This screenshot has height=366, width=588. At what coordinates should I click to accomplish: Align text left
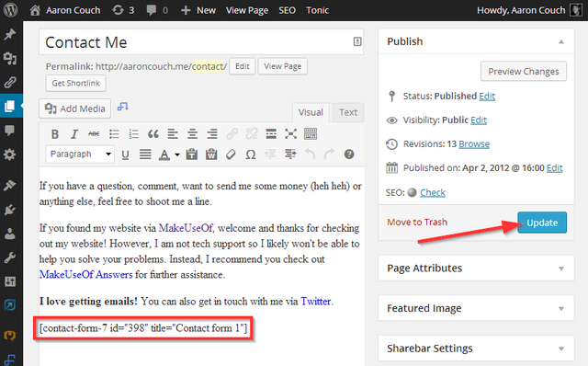[x=173, y=134]
